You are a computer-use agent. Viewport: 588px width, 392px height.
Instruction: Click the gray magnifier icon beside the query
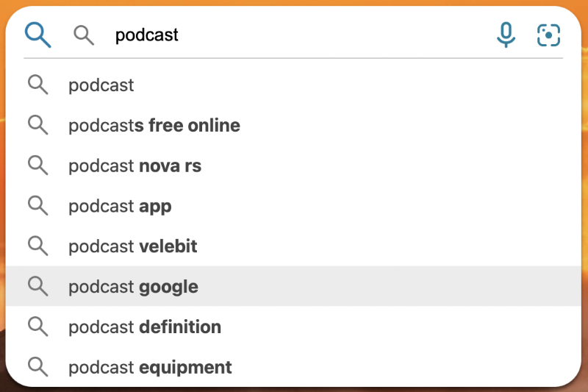pos(84,35)
